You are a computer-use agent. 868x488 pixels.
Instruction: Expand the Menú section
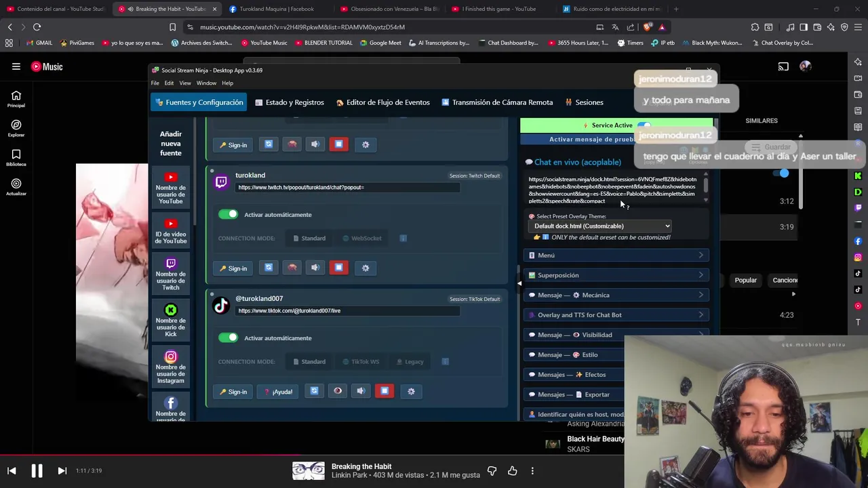point(616,256)
